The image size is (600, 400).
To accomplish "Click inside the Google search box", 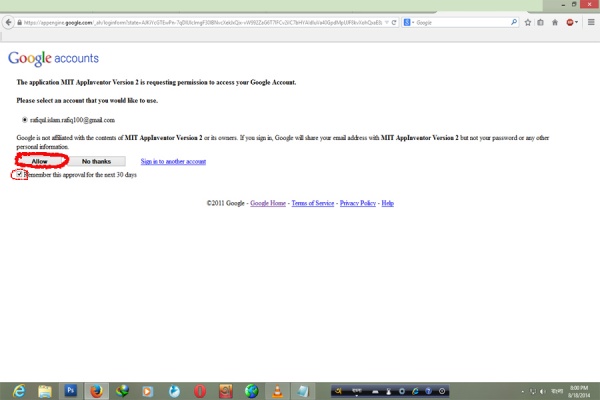I will (x=463, y=23).
